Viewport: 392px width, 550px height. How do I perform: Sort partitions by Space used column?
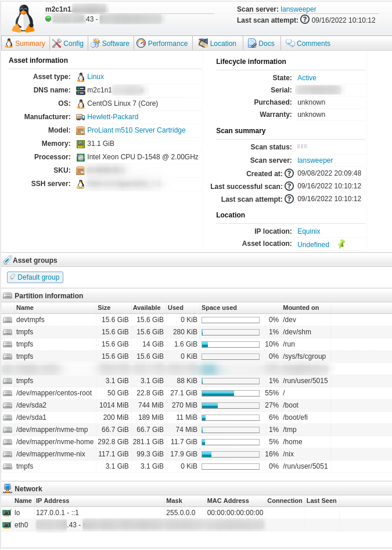click(x=219, y=308)
